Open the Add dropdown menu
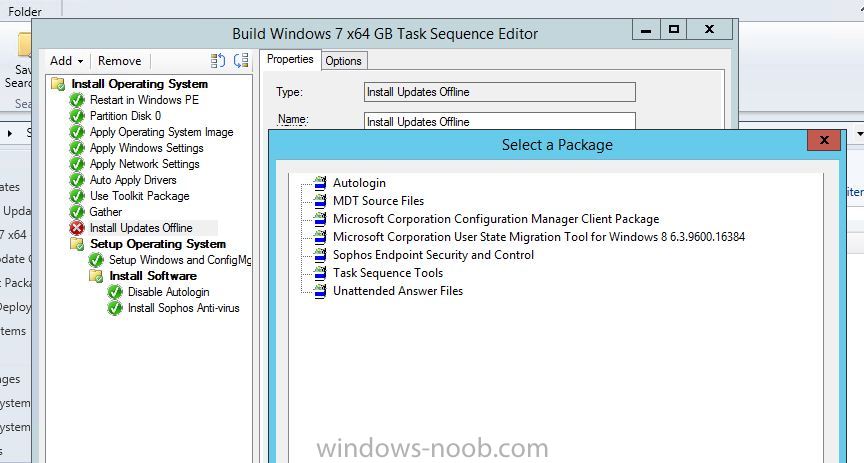This screenshot has height=463, width=864. [67, 61]
